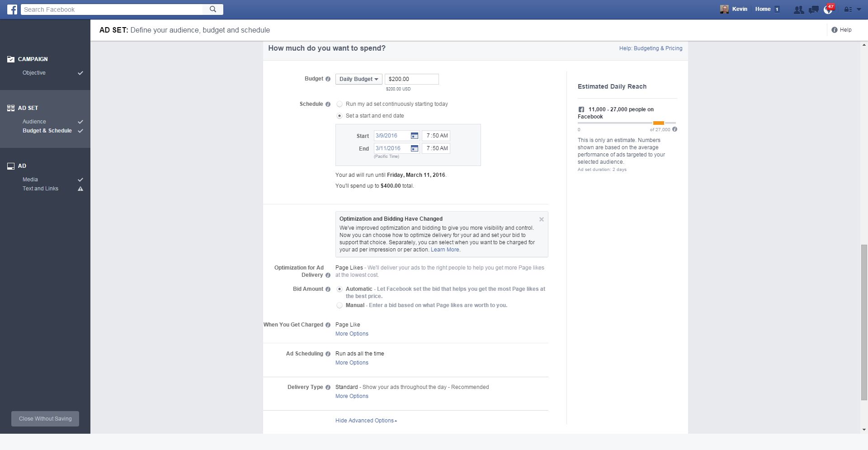Image resolution: width=868 pixels, height=450 pixels.
Task: Expand More Options under Delivery Type
Action: pyautogui.click(x=352, y=396)
